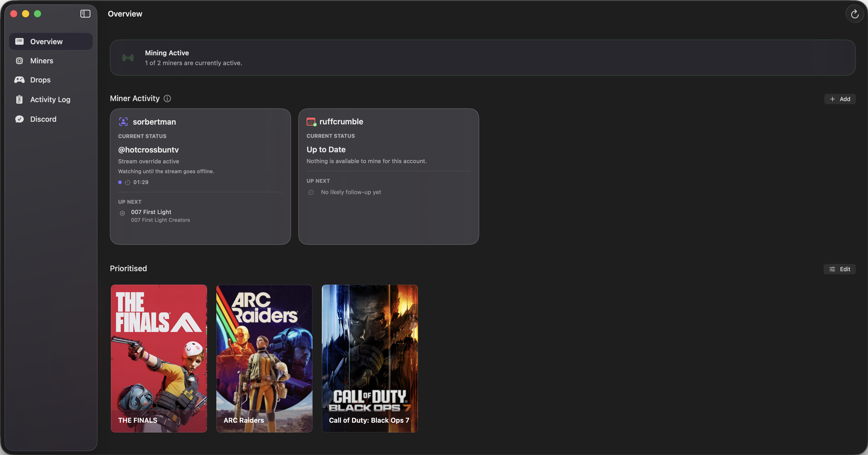Click the Miners chip icon in sidebar
Screen dimensions: 868x455
(x=20, y=61)
